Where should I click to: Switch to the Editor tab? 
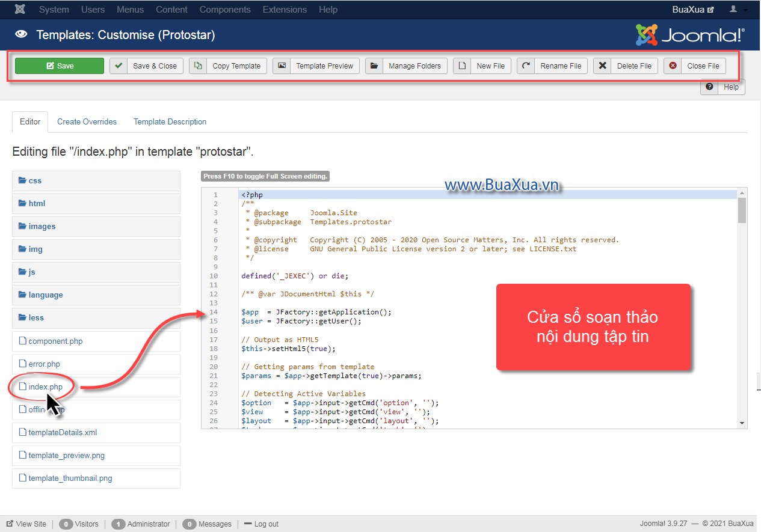[x=30, y=121]
